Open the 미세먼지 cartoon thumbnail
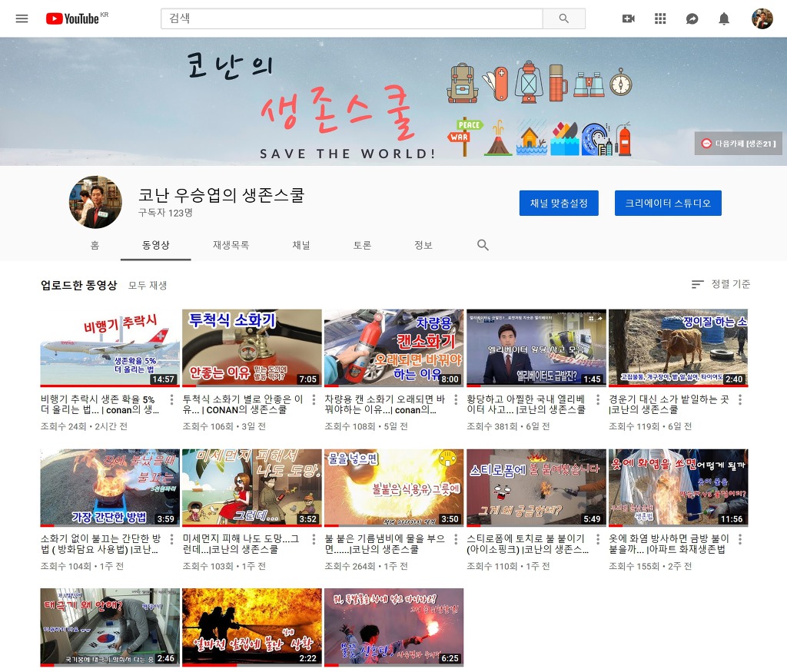 pos(252,488)
